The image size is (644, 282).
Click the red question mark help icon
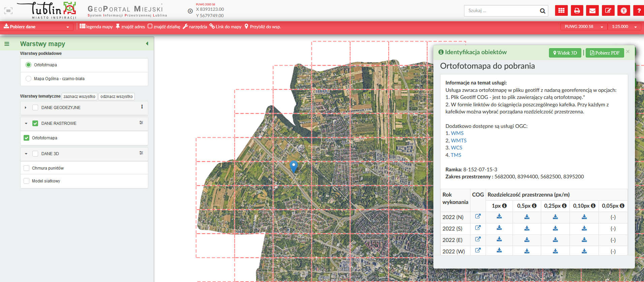coord(639,11)
